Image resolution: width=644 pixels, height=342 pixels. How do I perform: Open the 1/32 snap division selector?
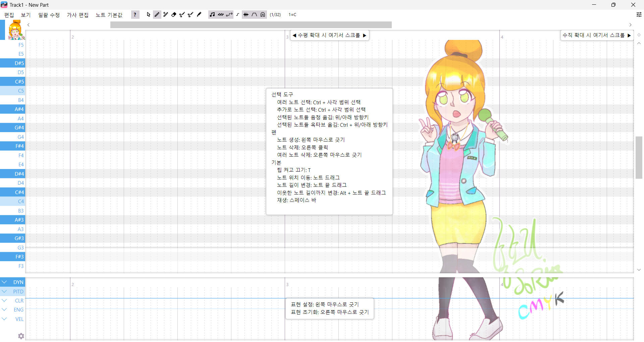(x=275, y=14)
